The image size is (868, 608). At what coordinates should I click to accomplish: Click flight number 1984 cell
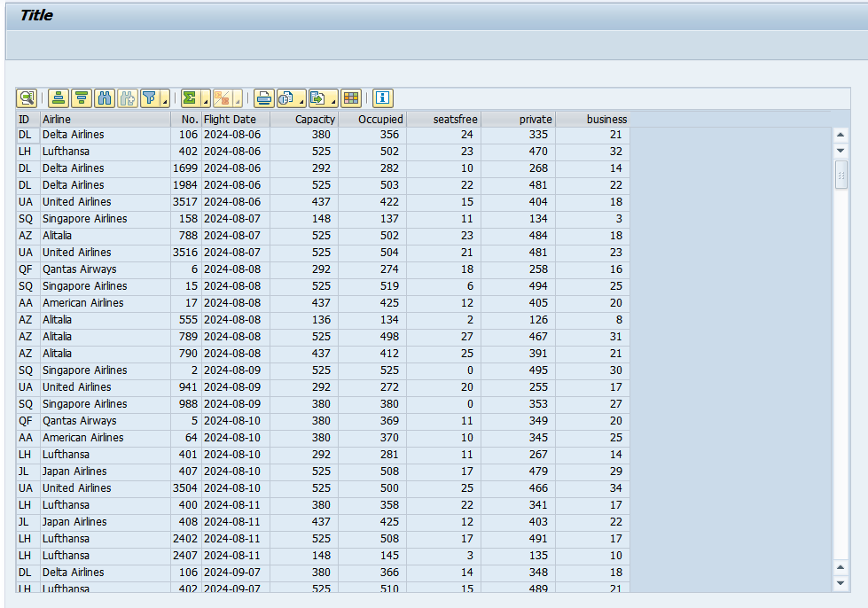coord(186,184)
